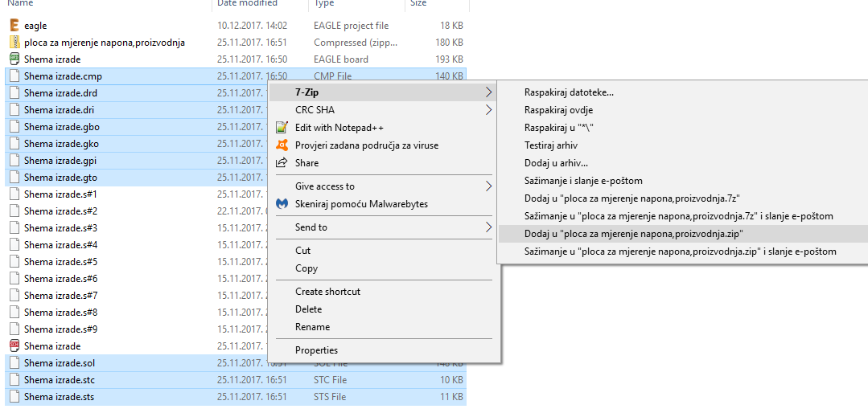Select the Shema izrade.sts file

pyautogui.click(x=60, y=397)
